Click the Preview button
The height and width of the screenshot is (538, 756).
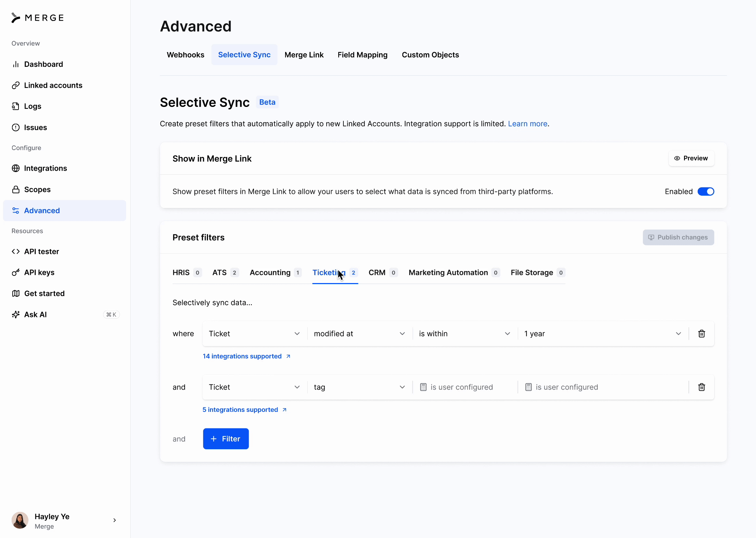coord(691,158)
